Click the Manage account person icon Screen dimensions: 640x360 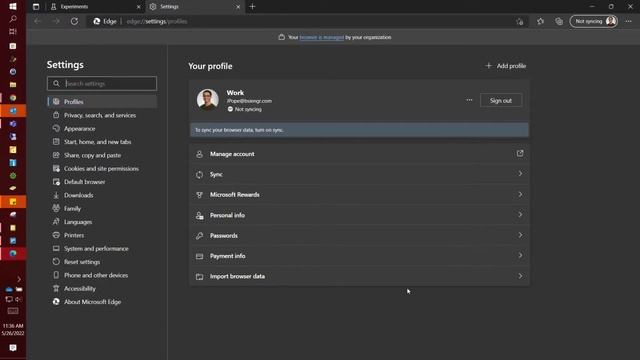pyautogui.click(x=199, y=154)
